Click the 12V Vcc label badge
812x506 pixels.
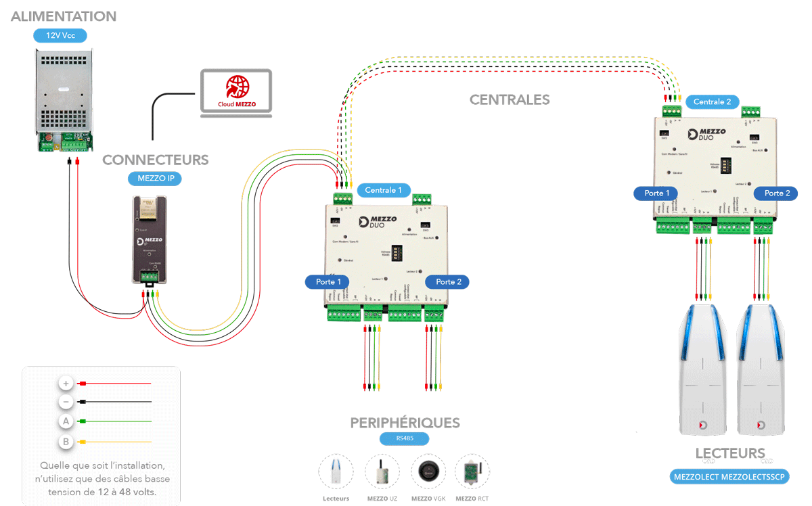(60, 36)
